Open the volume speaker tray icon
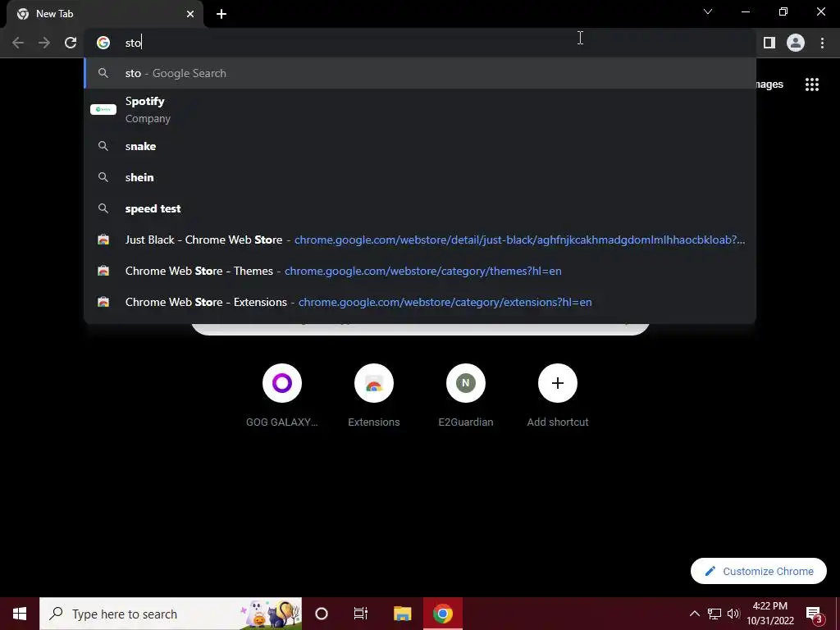This screenshot has width=840, height=630. [733, 614]
